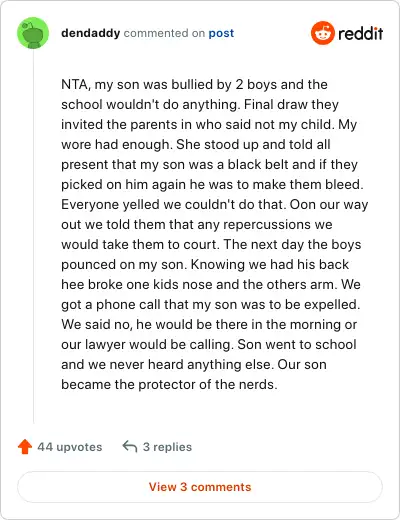
Task: Select the 44 upvotes count
Action: click(x=70, y=447)
